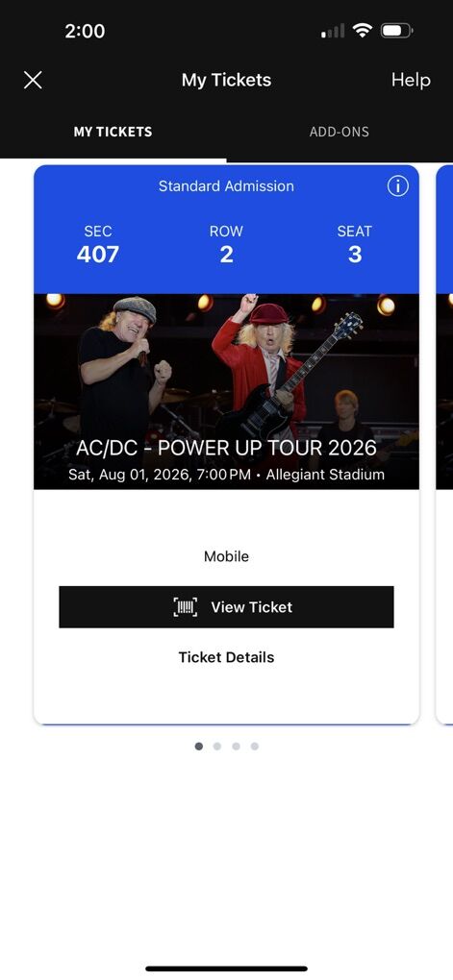
Task: Check the Wi-Fi status icon
Action: pyautogui.click(x=363, y=30)
